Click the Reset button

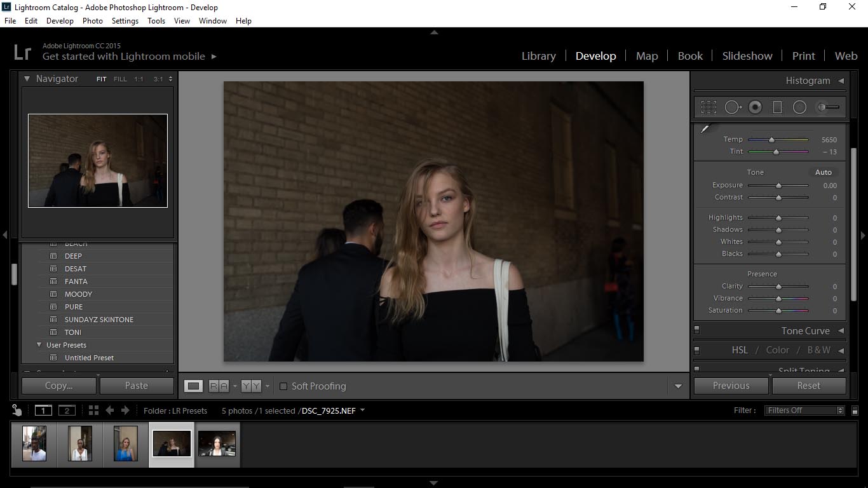pyautogui.click(x=809, y=386)
